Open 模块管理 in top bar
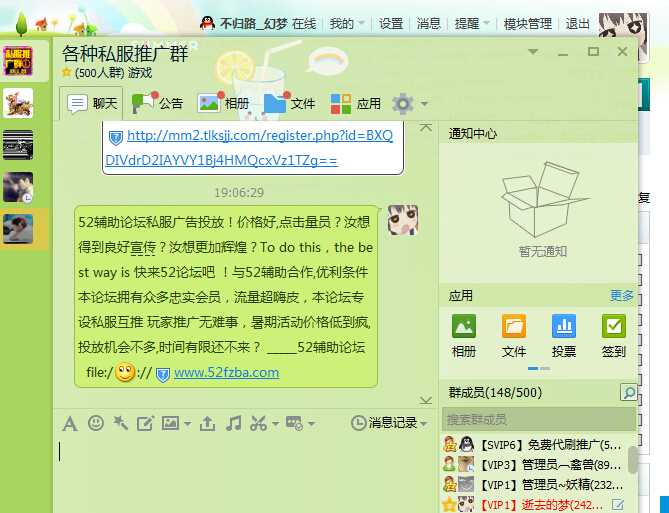This screenshot has width=669, height=513. (528, 23)
